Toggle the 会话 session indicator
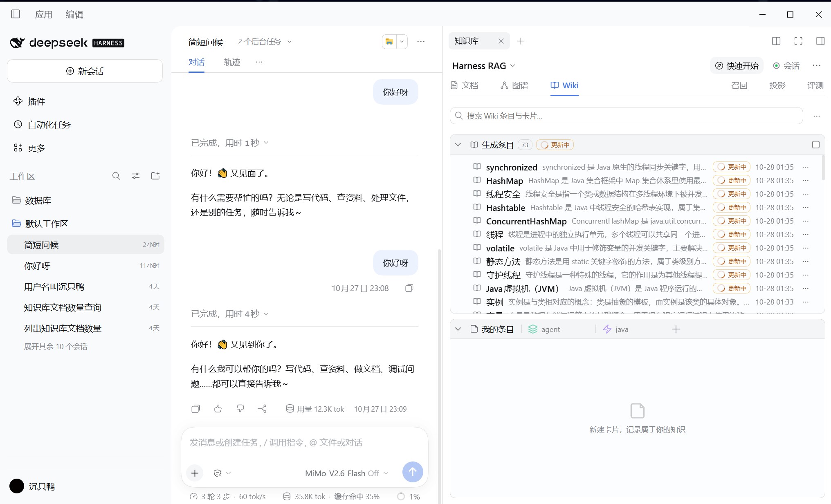831x504 pixels. (786, 66)
